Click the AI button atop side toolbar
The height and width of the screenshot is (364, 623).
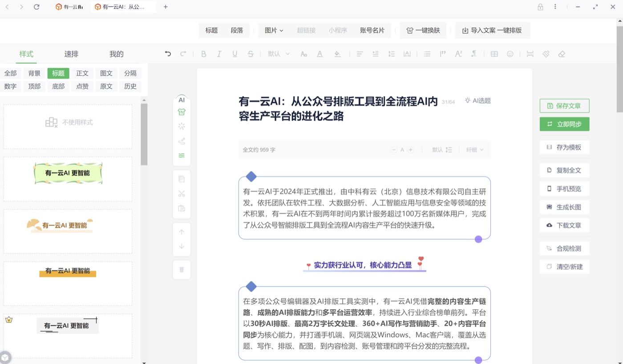pos(182,100)
